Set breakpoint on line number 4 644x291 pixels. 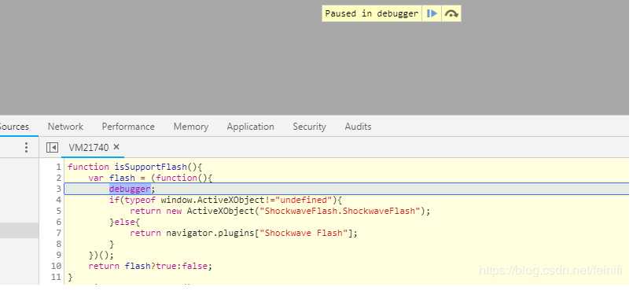pyautogui.click(x=58, y=201)
